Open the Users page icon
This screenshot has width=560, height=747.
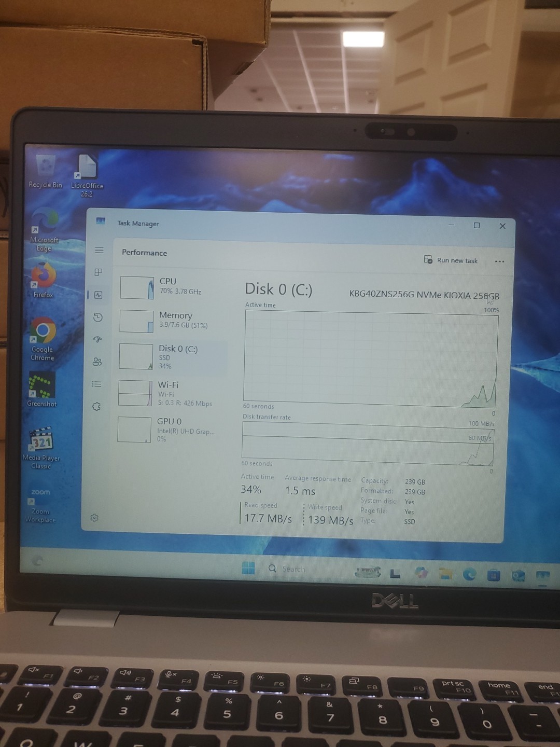coord(97,362)
